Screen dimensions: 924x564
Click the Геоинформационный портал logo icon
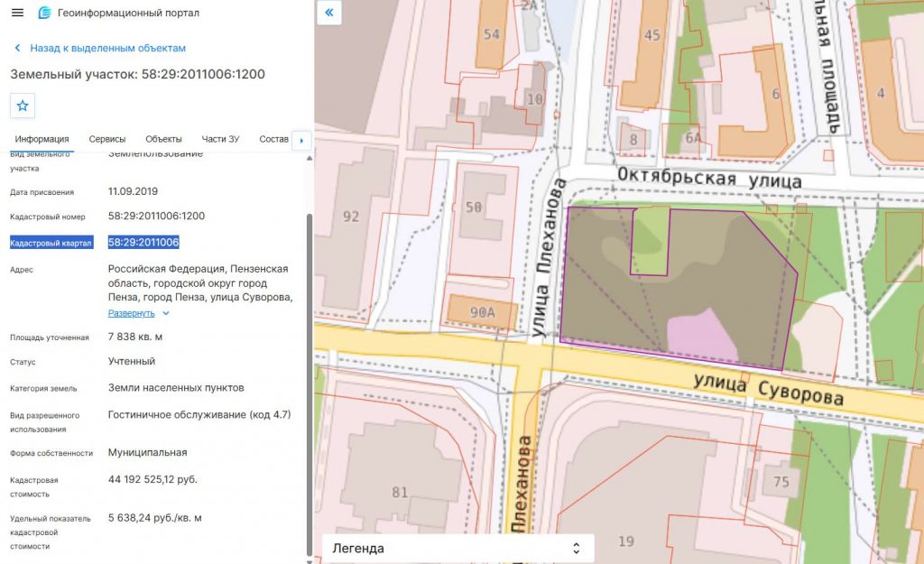click(44, 13)
